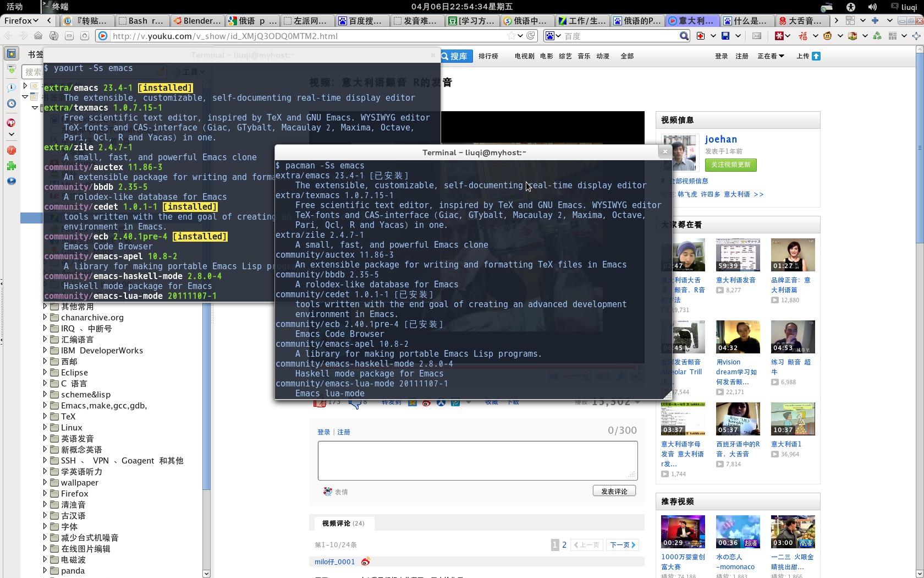Click the blue round arrow sidebar icon
924x578 pixels.
[x=11, y=181]
